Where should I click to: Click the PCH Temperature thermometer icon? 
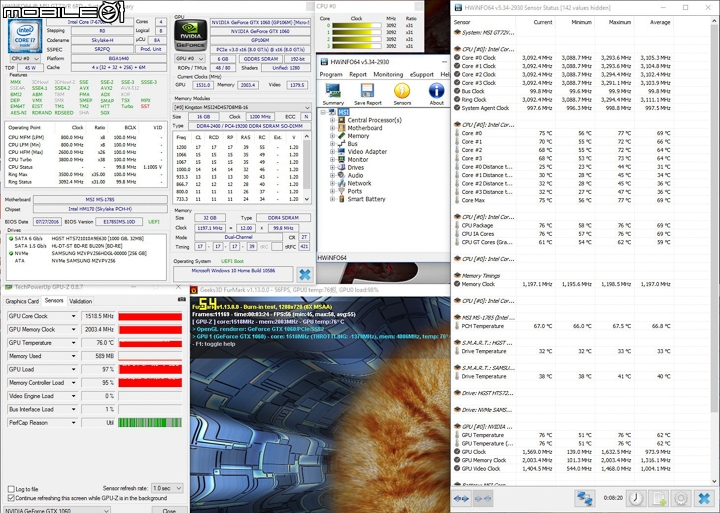coord(457,326)
